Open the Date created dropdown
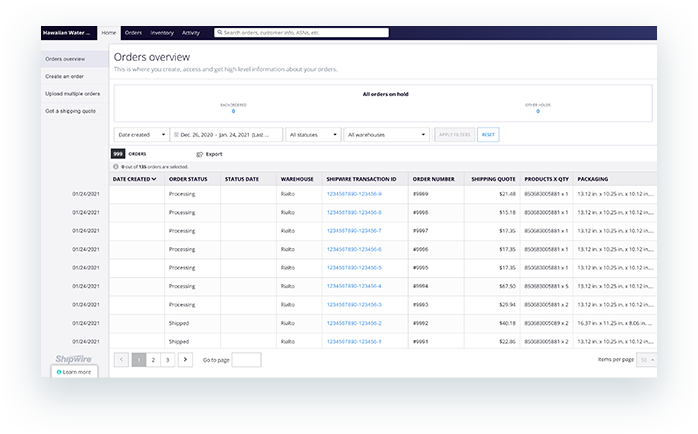Screen dimensions: 698x434 point(141,134)
